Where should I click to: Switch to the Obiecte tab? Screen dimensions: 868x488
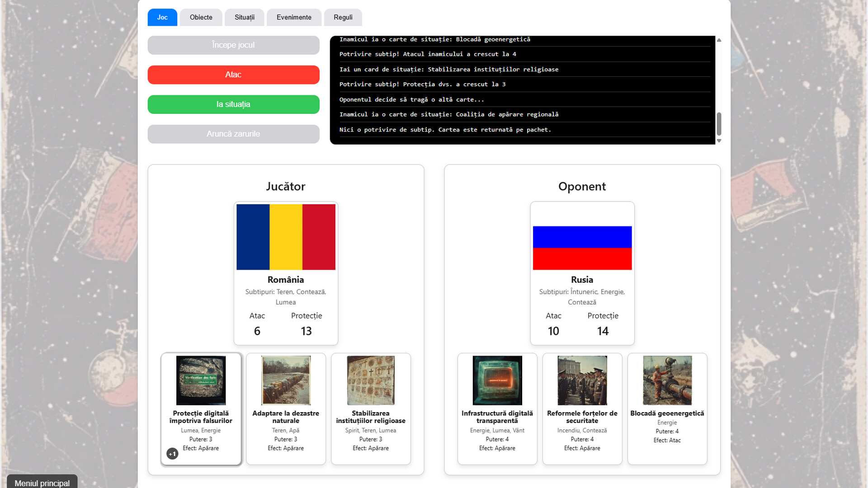point(201,17)
